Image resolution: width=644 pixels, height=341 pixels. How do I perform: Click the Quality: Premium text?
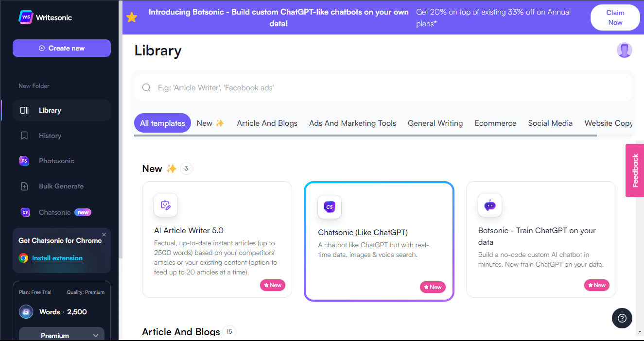(86, 292)
